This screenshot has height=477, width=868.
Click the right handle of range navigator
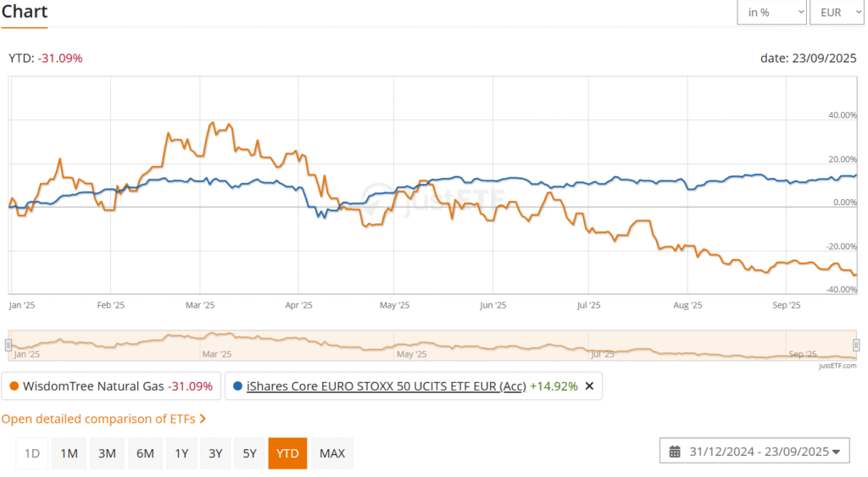(856, 345)
